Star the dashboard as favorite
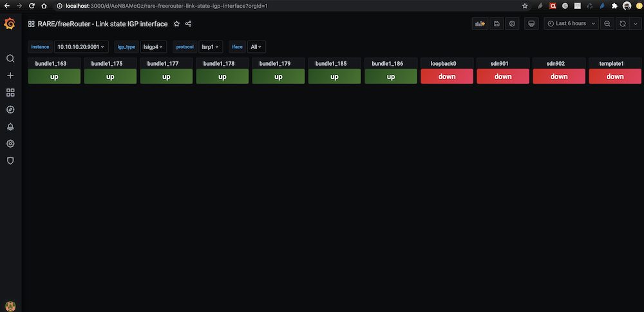 pos(176,24)
